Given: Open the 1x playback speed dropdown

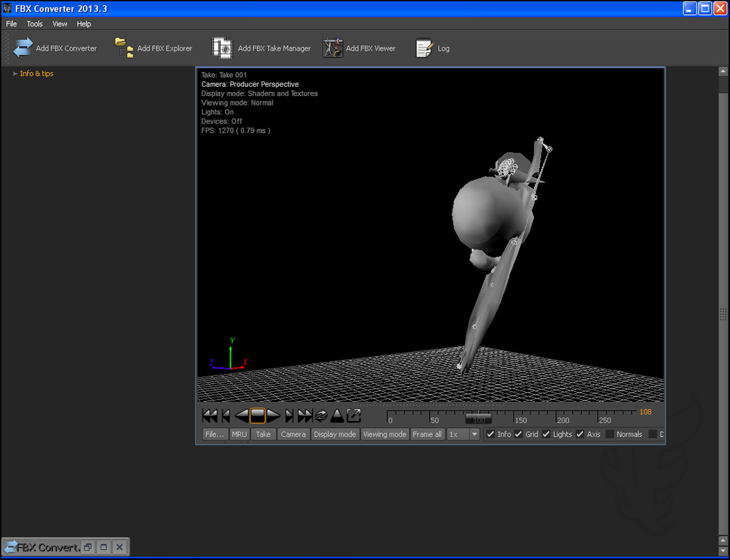Looking at the screenshot, I should [474, 434].
